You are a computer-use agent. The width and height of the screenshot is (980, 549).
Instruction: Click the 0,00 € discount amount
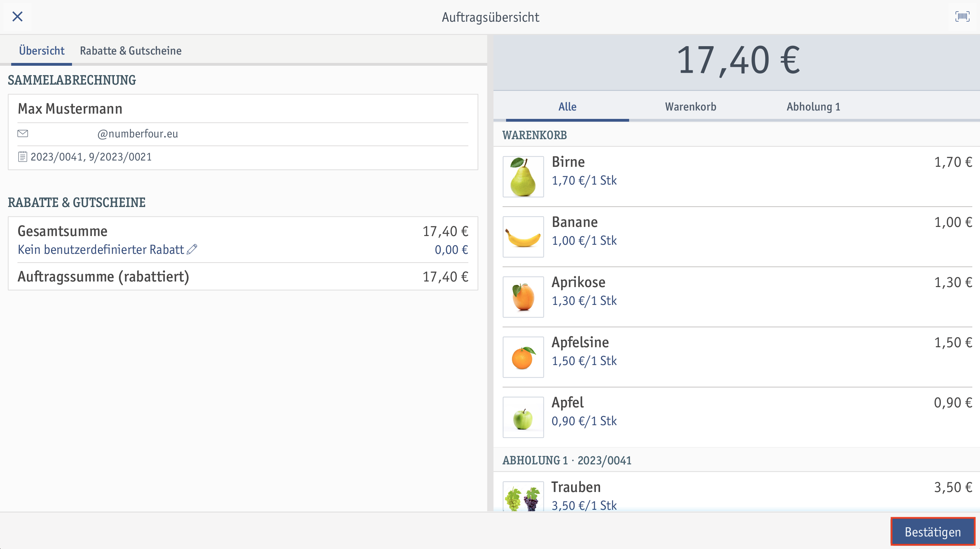pos(451,250)
